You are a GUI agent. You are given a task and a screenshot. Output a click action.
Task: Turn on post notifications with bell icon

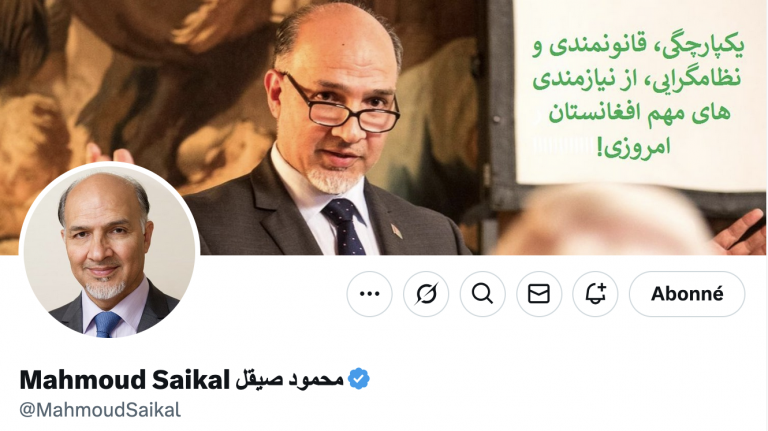(x=596, y=294)
